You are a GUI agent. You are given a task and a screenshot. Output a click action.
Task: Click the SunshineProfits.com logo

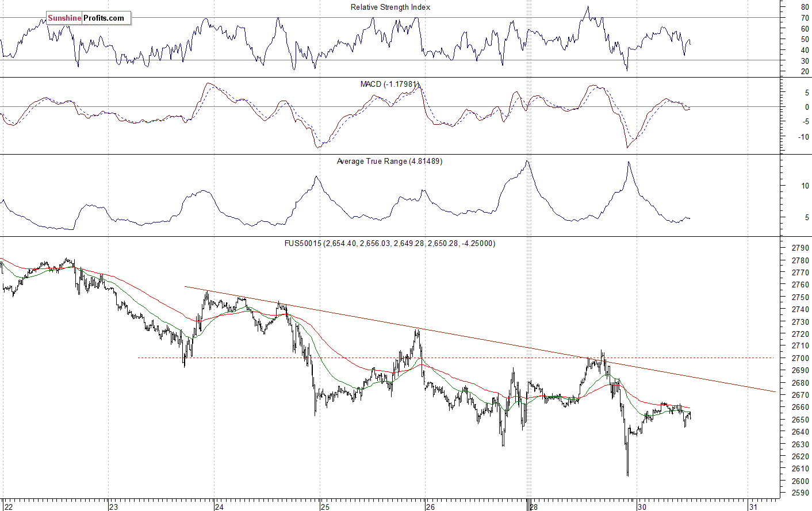pos(89,18)
